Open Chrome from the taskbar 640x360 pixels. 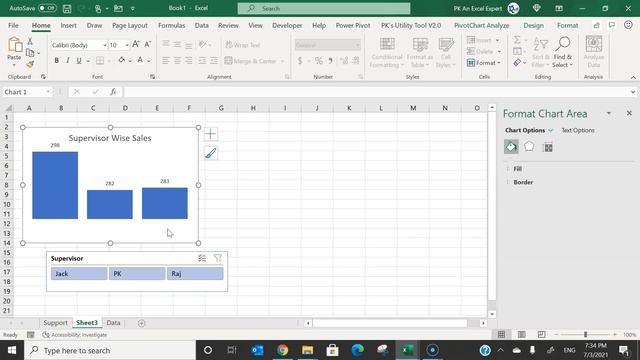282,350
